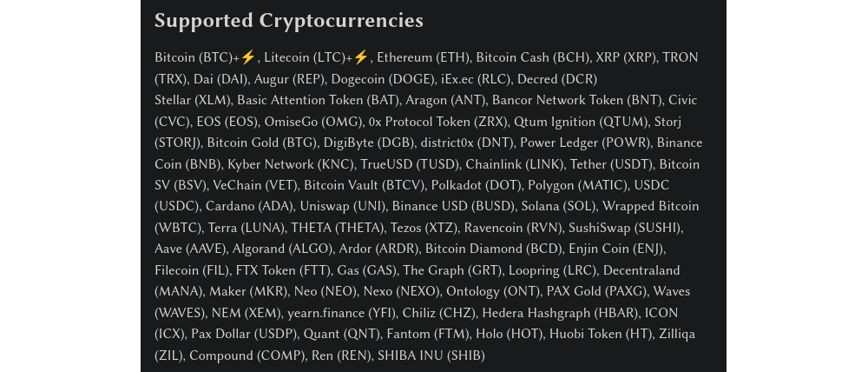Click the lightning bolt icon after Litecoin (LTC)

click(x=360, y=57)
